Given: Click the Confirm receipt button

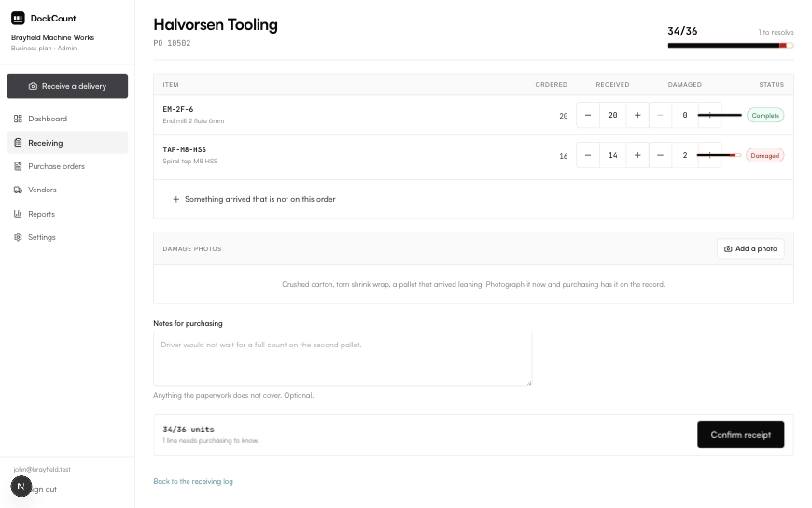Looking at the screenshot, I should coord(740,435).
